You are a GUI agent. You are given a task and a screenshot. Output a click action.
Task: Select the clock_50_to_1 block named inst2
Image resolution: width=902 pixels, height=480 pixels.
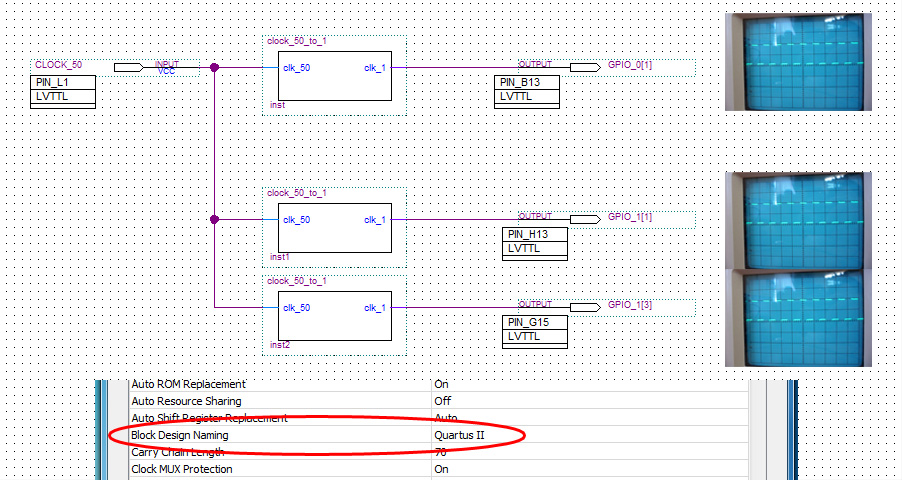[x=335, y=316]
